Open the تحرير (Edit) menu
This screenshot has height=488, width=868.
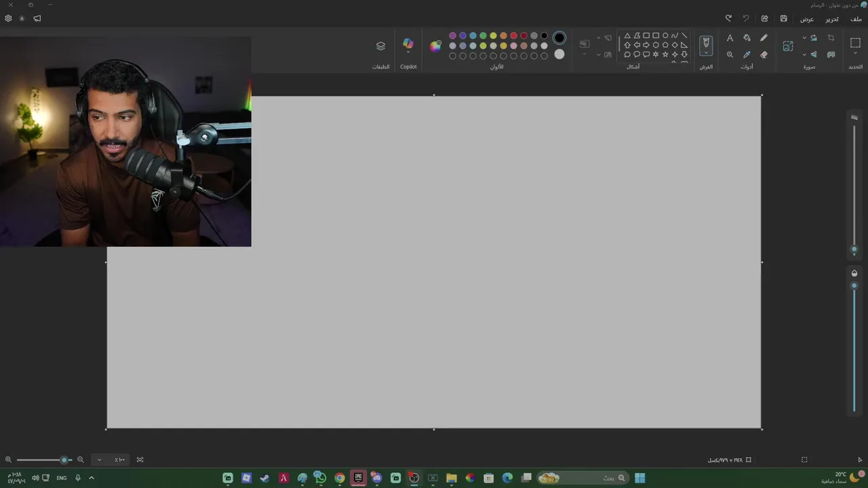832,19
